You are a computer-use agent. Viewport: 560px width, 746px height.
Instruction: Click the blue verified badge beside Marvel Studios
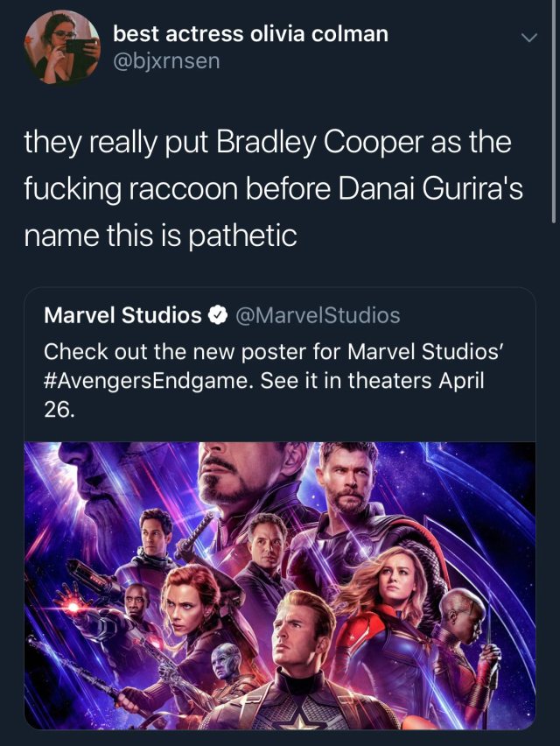click(x=218, y=315)
